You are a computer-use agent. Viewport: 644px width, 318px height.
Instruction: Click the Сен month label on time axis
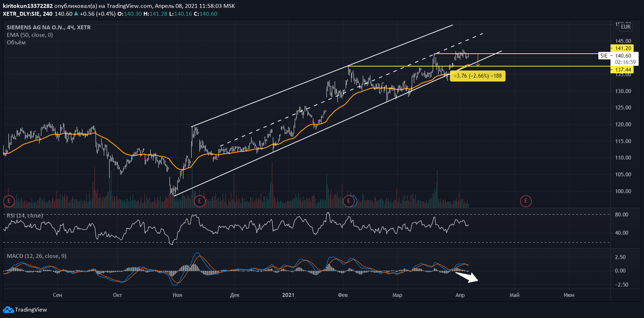pos(58,295)
